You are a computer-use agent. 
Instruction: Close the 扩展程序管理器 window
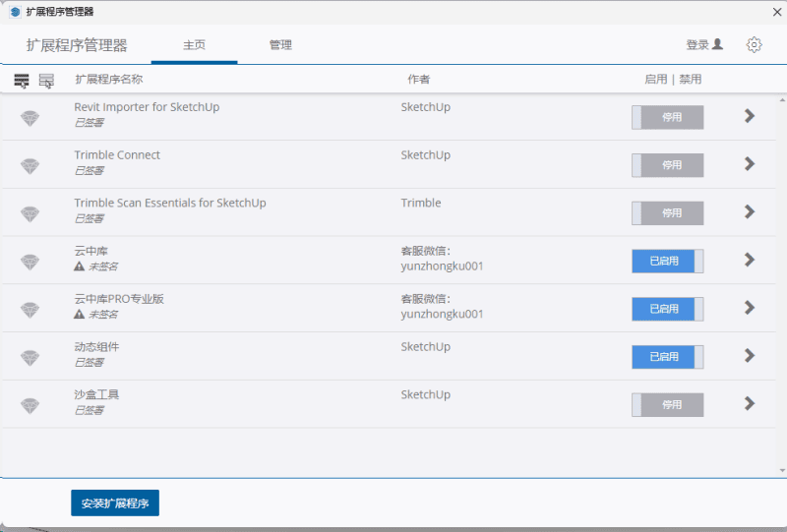tap(777, 12)
